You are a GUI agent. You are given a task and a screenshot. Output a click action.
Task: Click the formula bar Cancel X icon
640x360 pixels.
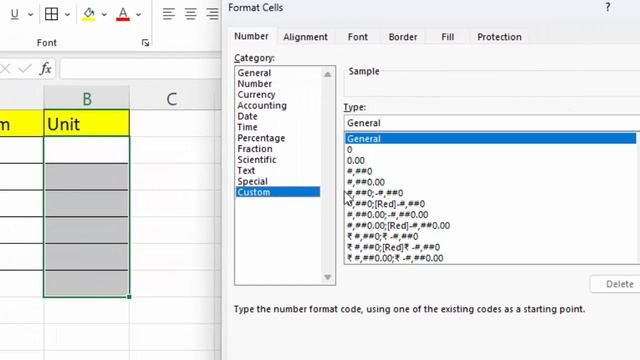click(x=5, y=69)
